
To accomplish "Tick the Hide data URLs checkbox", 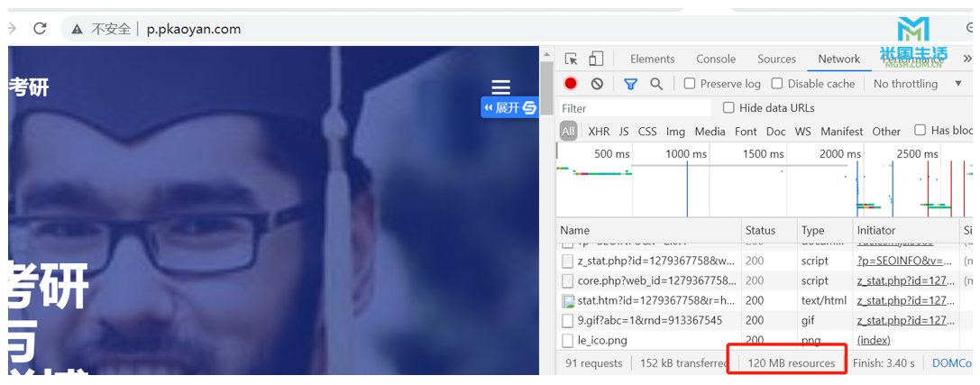I will click(728, 107).
